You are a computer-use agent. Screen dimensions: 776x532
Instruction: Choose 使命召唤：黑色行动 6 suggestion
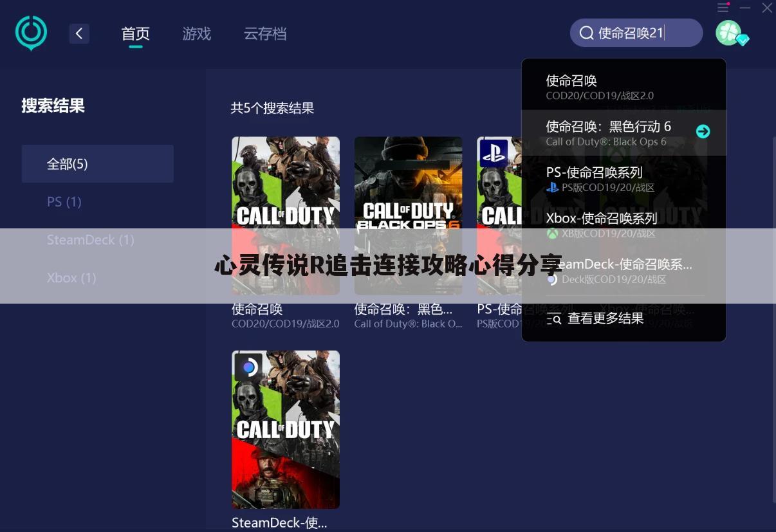pyautogui.click(x=624, y=133)
